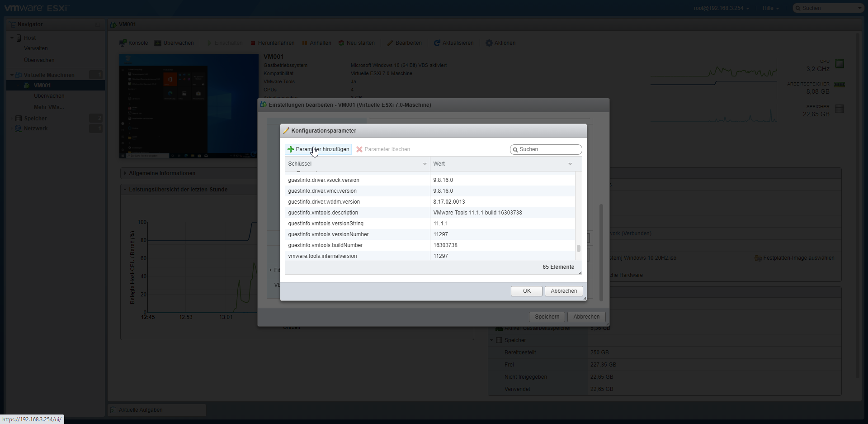This screenshot has width=868, height=424.
Task: Click the parameter list vertical scrollbar thumb
Action: pos(578,248)
